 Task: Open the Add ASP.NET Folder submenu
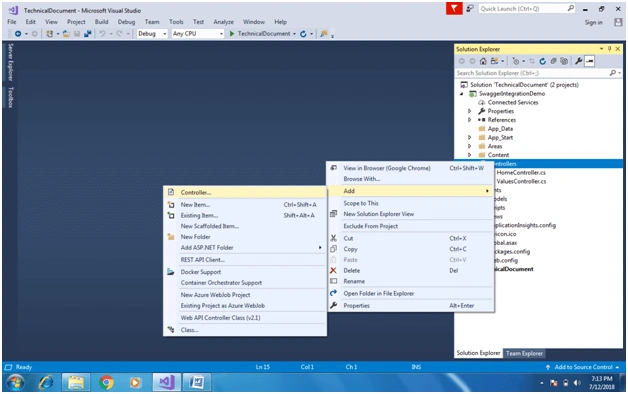coord(245,248)
